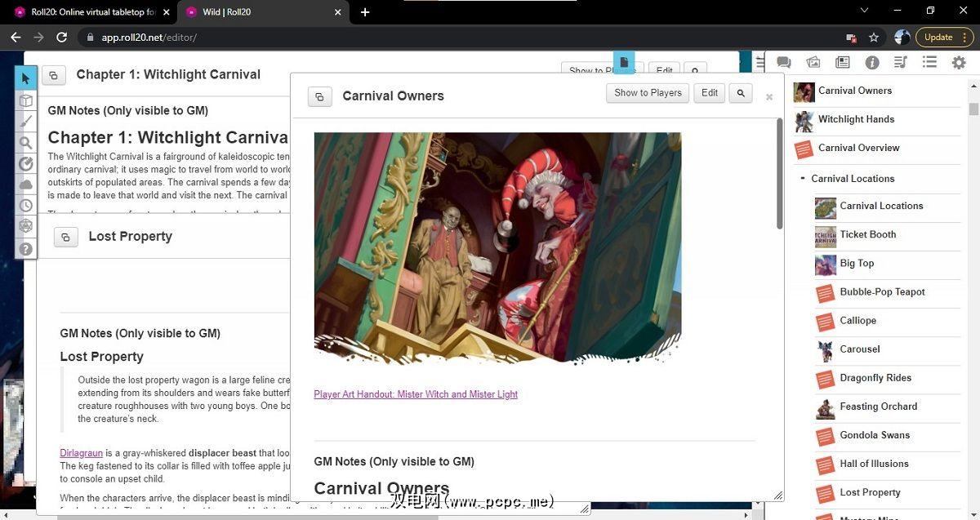The height and width of the screenshot is (520, 980).
Task: Open the Compendium info tab
Action: pyautogui.click(x=872, y=62)
